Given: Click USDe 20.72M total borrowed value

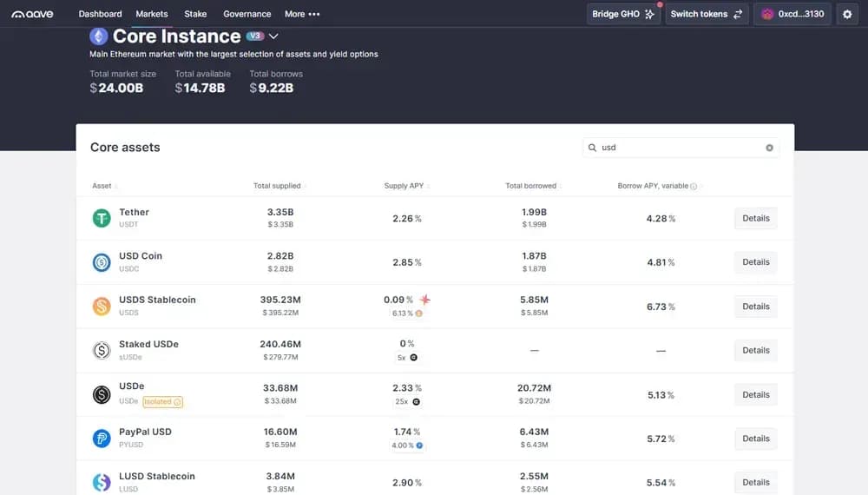Looking at the screenshot, I should (x=534, y=388).
